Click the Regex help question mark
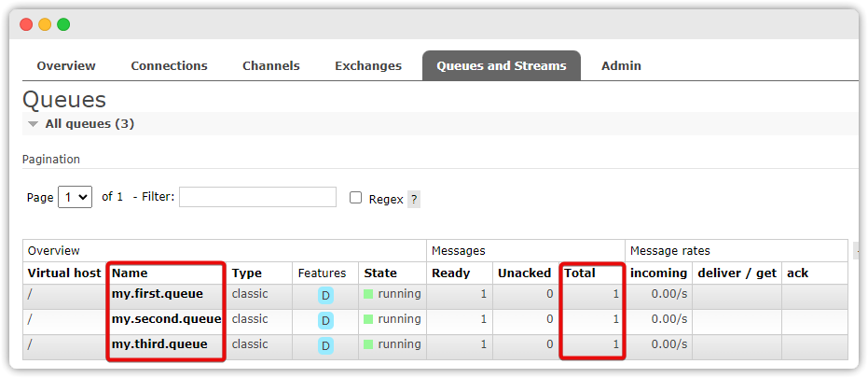This screenshot has height=378, width=868. tap(414, 200)
